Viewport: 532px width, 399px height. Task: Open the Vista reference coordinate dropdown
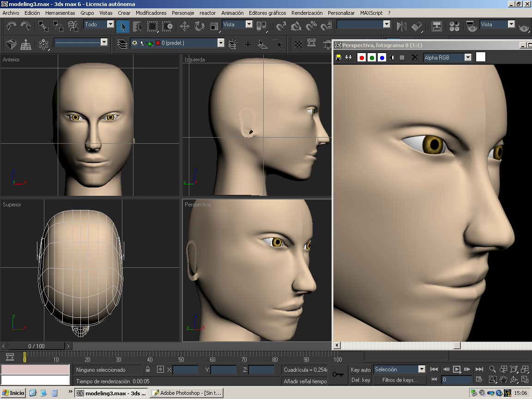[249, 24]
